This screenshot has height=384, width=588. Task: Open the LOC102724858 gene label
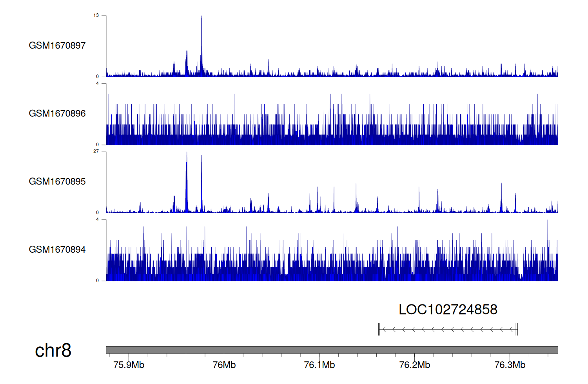[448, 310]
